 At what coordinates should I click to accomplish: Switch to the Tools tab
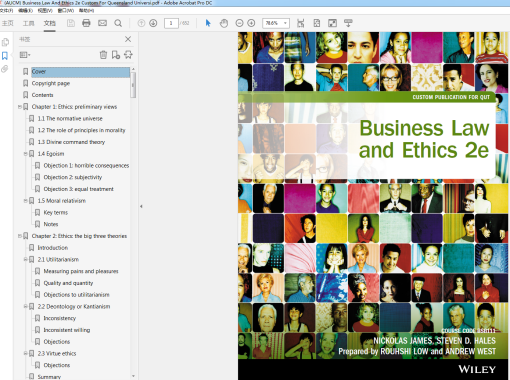pos(28,23)
